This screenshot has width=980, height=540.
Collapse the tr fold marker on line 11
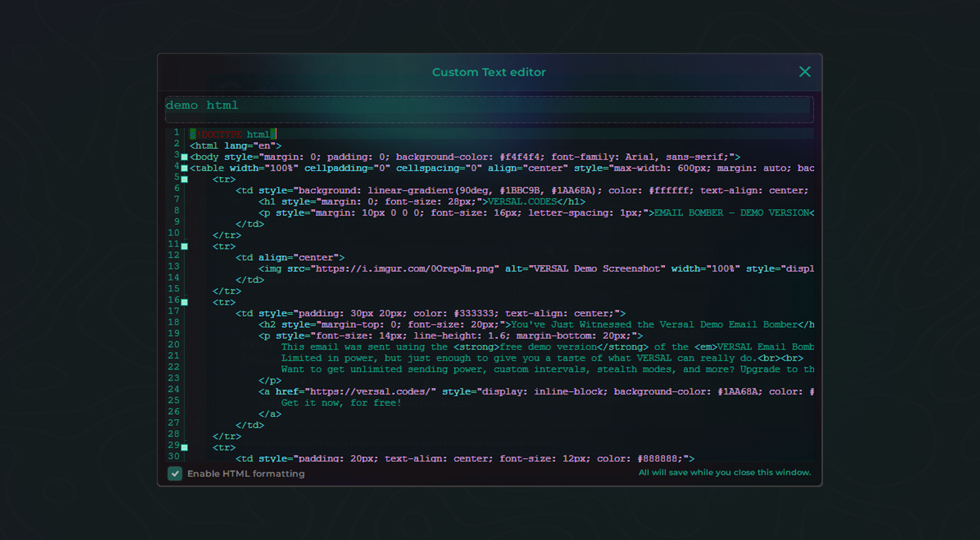[x=184, y=246]
